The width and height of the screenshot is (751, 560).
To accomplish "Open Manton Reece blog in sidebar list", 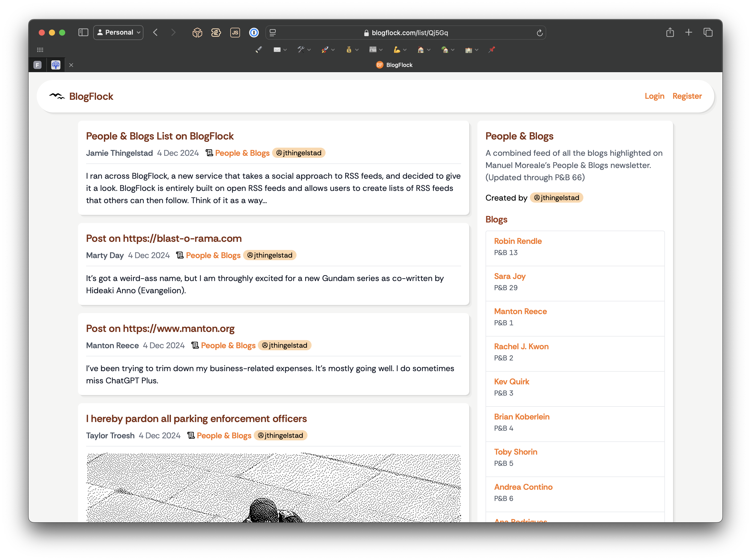I will tap(520, 311).
